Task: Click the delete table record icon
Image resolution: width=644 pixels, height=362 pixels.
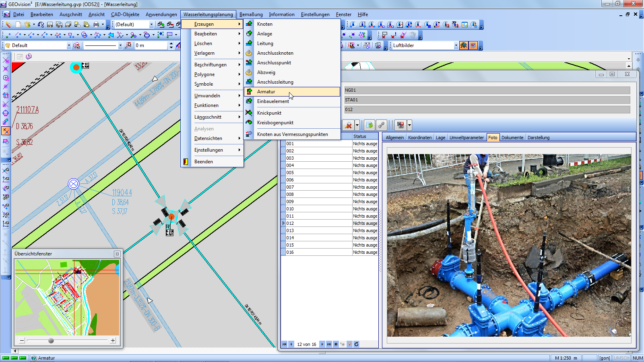Action: click(400, 125)
